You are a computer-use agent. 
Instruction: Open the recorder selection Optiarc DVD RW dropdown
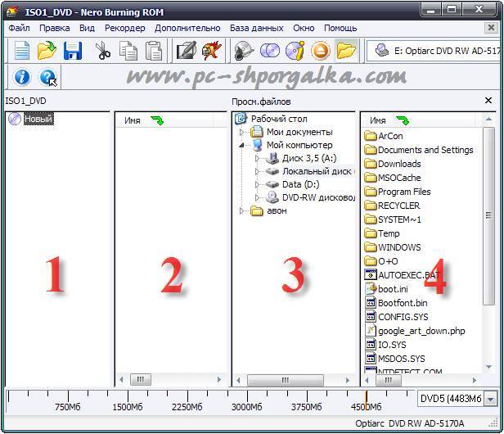(434, 51)
